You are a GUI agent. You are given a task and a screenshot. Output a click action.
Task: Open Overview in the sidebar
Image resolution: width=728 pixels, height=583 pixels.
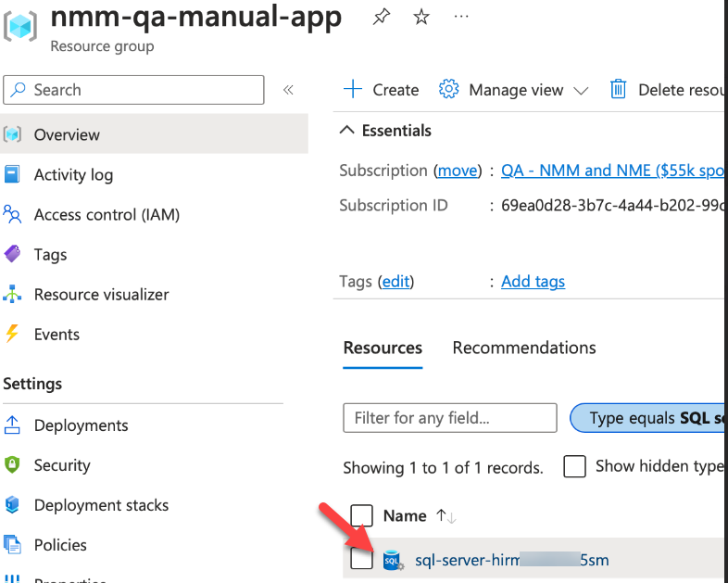click(x=154, y=134)
